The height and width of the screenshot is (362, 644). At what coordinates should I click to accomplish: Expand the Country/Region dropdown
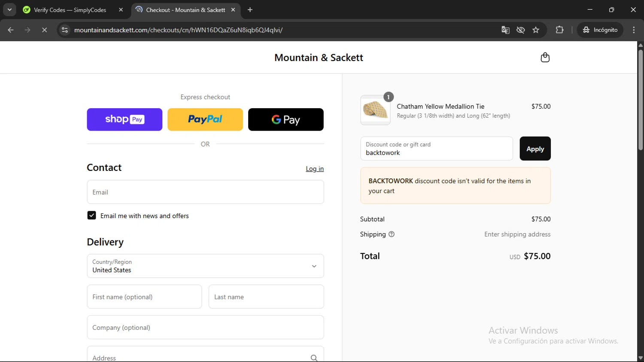(205, 266)
